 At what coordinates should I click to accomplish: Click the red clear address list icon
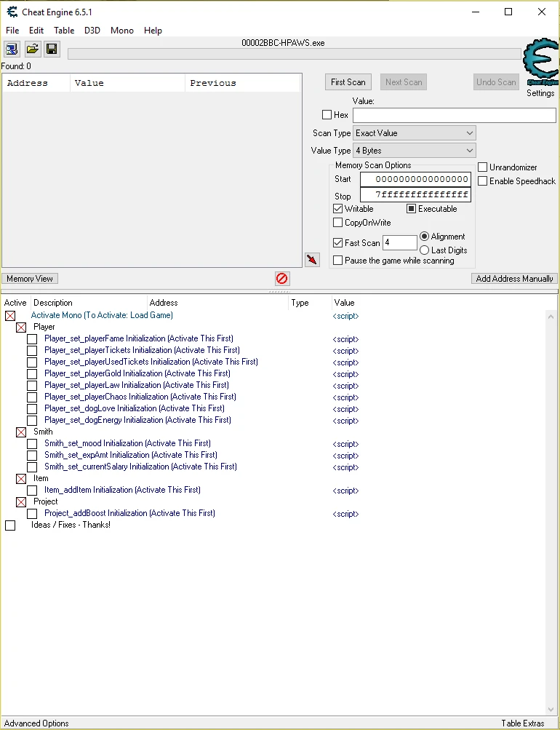(282, 278)
